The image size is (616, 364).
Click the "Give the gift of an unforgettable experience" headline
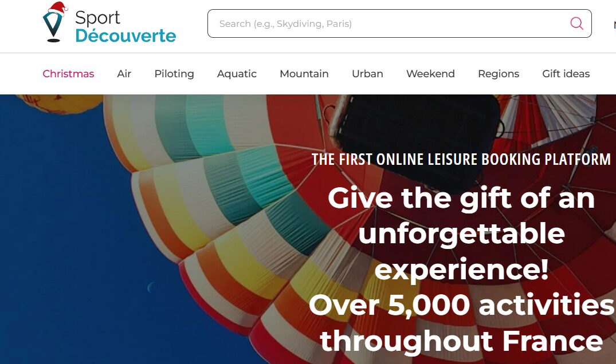pyautogui.click(x=461, y=234)
